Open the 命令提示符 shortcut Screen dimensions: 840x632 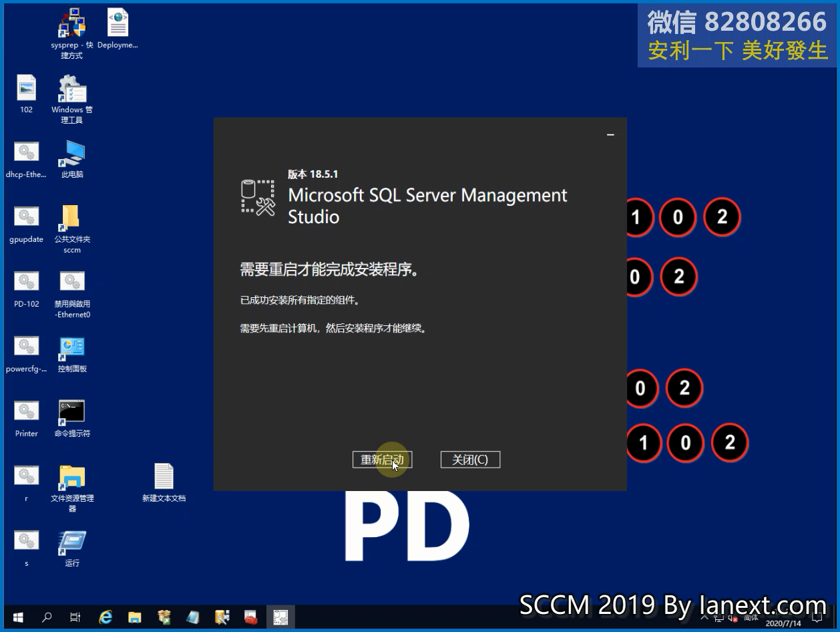(72, 418)
